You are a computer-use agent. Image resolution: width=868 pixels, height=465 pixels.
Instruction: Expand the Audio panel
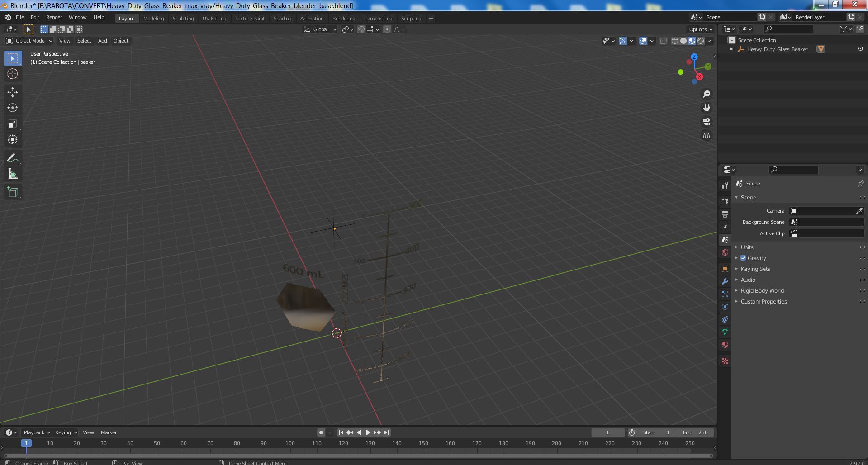pyautogui.click(x=748, y=280)
